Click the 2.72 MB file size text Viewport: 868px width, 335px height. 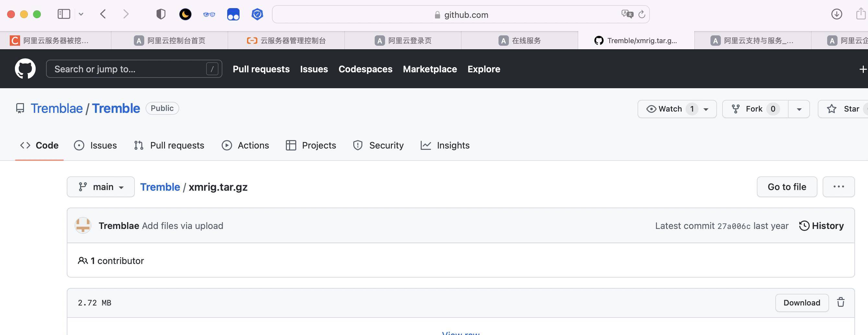point(95,303)
